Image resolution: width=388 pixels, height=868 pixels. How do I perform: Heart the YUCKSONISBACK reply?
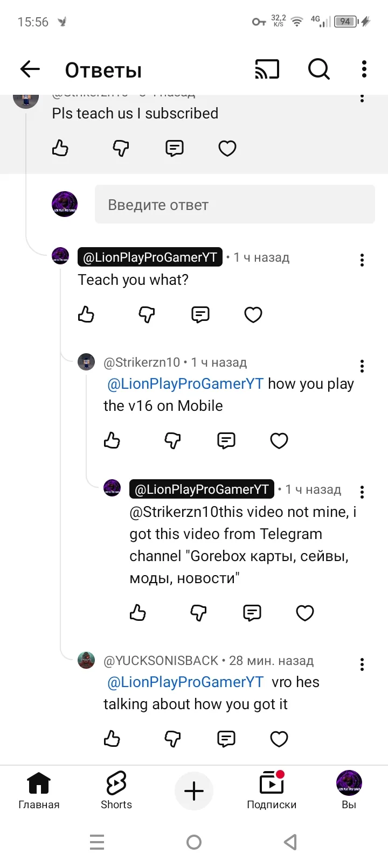coord(279,739)
